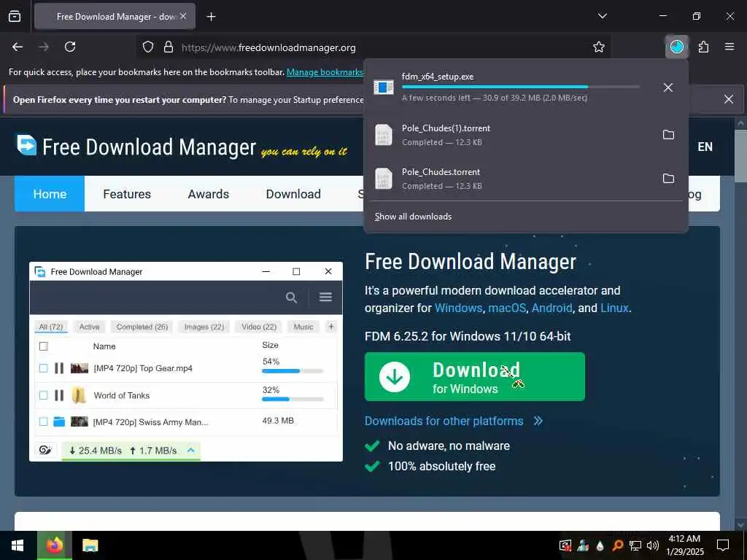This screenshot has height=560, width=747.
Task: Toggle the snail speed-limit mode icon
Action: pyautogui.click(x=45, y=450)
